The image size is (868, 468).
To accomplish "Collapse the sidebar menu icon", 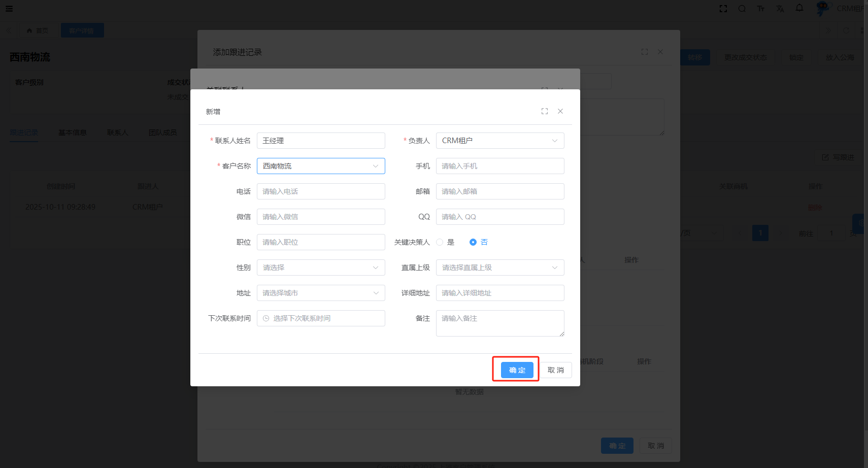I will pyautogui.click(x=9, y=9).
